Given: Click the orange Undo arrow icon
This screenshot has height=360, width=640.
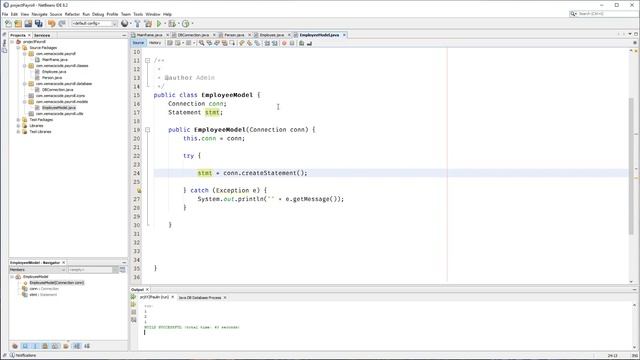Looking at the screenshot, I should (51, 24).
